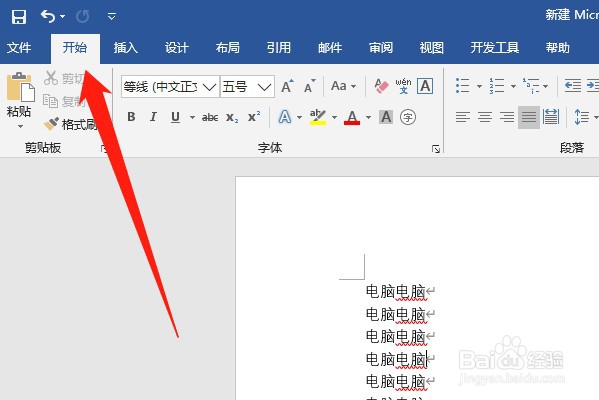
Task: Click the Multilevel List icon
Action: (531, 86)
